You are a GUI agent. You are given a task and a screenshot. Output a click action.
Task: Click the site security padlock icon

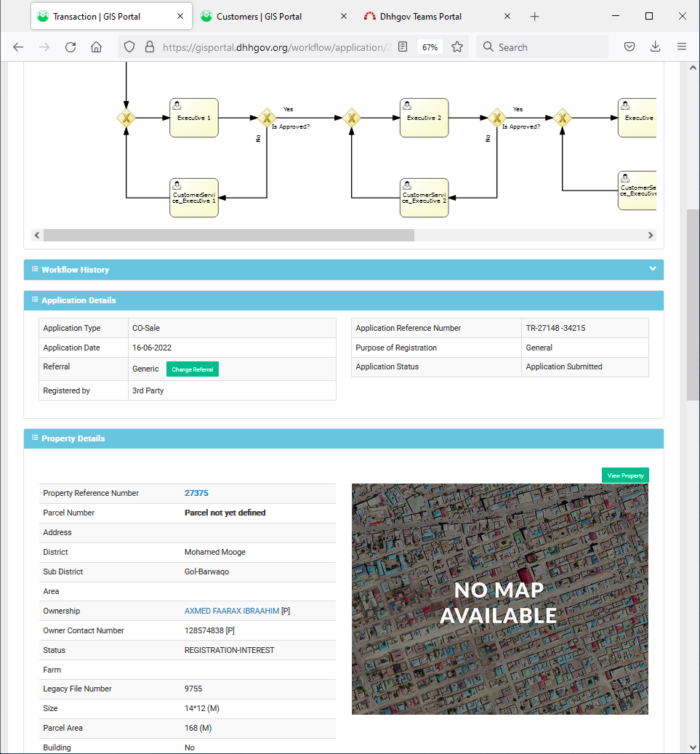click(x=150, y=47)
